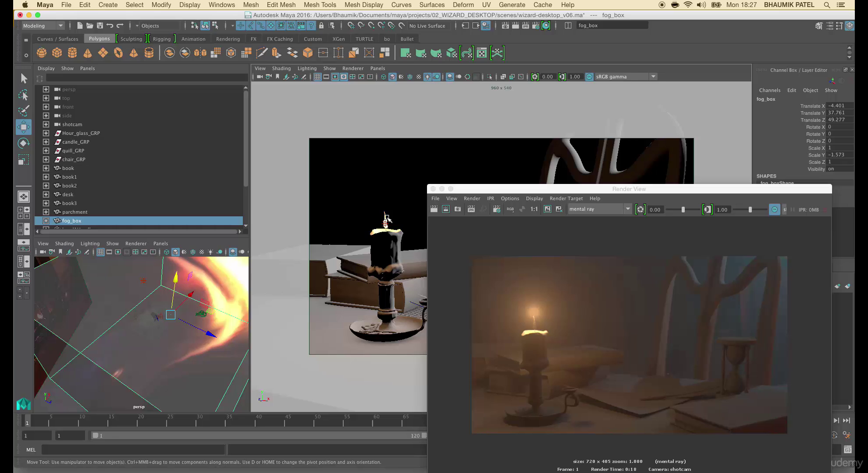868x473 pixels.
Task: Set Render View to real size 1:1
Action: [534, 209]
